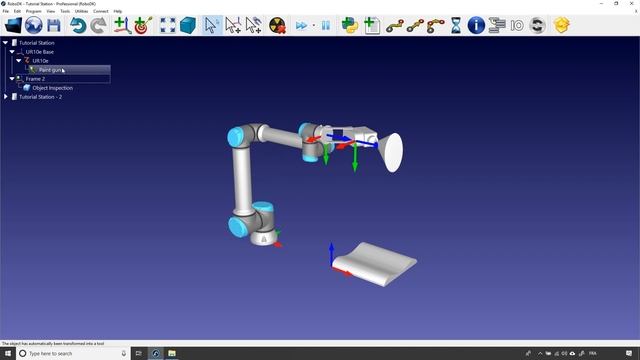Select the Tutorial Station tree item
Viewport: 640px width, 360px height.
37,42
